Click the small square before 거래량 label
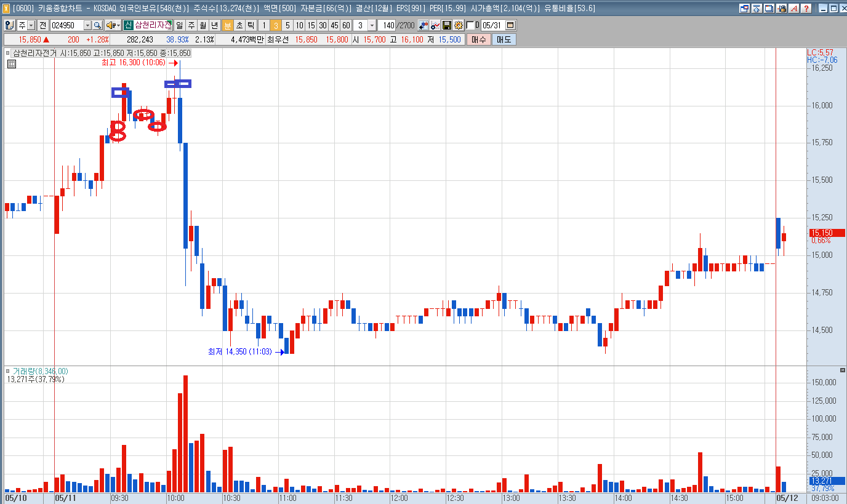 [x=9, y=371]
